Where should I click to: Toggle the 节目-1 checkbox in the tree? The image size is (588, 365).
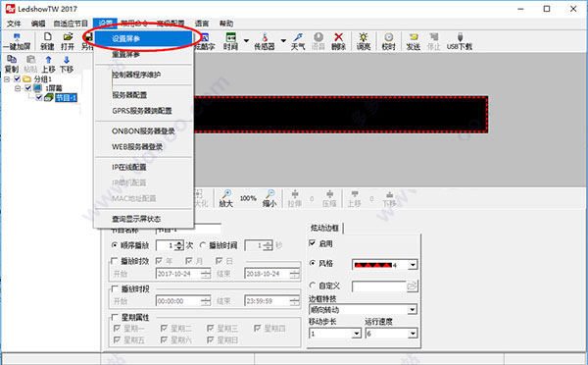[39, 98]
